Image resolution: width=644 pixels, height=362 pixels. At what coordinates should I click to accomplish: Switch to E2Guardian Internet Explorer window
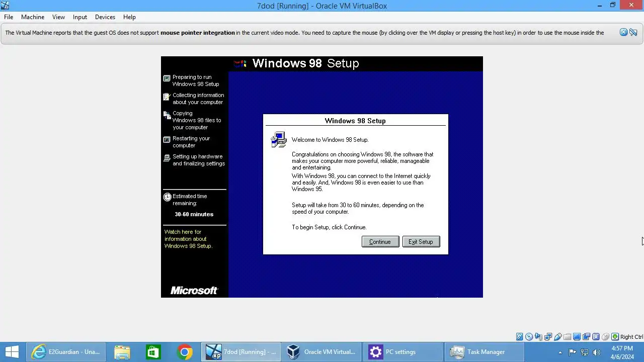[x=66, y=352]
